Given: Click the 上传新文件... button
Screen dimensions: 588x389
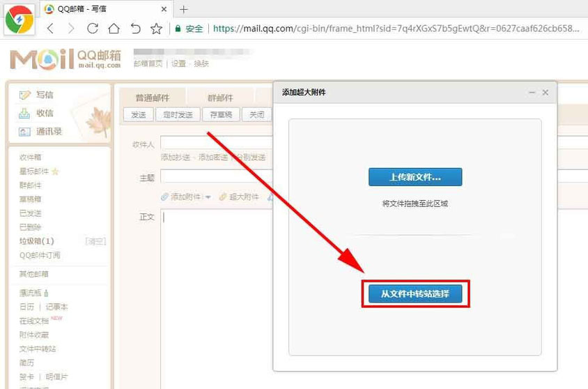Looking at the screenshot, I should point(415,177).
